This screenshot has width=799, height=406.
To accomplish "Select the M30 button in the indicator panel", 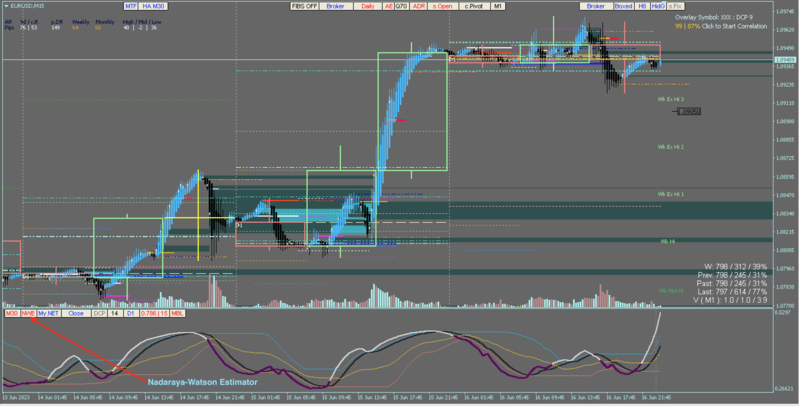I will (x=12, y=313).
